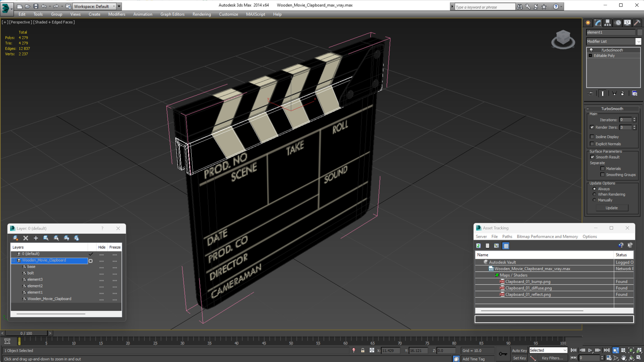Screen dimensions: 644x362
Task: Select the When Rendering radio option
Action: pos(594,194)
